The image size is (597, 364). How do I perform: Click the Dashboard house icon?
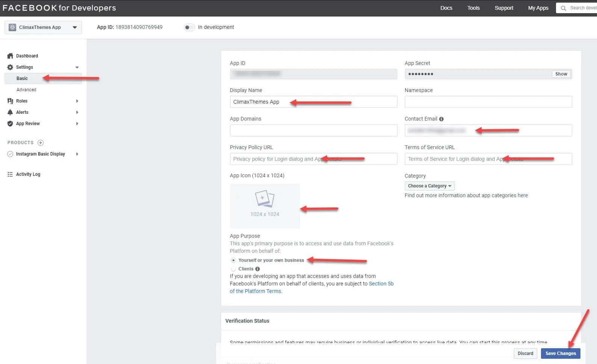[10, 56]
